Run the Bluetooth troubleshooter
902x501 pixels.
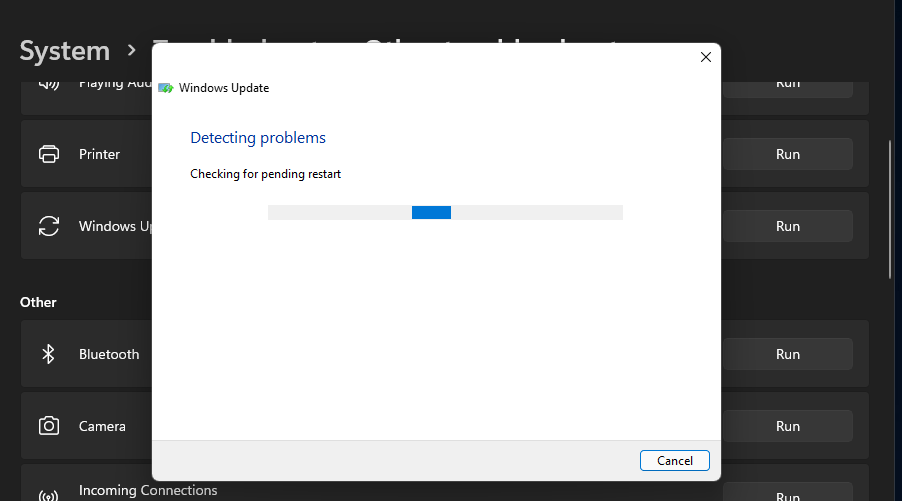click(x=787, y=354)
